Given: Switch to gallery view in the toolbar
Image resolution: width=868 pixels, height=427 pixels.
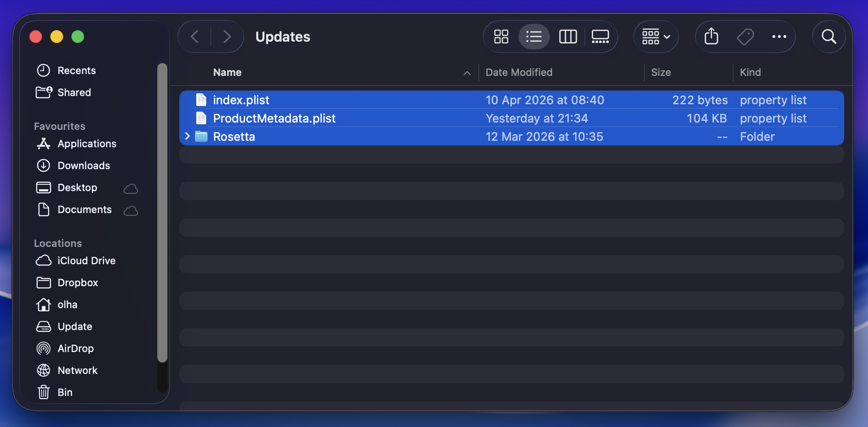Looking at the screenshot, I should click(x=600, y=37).
